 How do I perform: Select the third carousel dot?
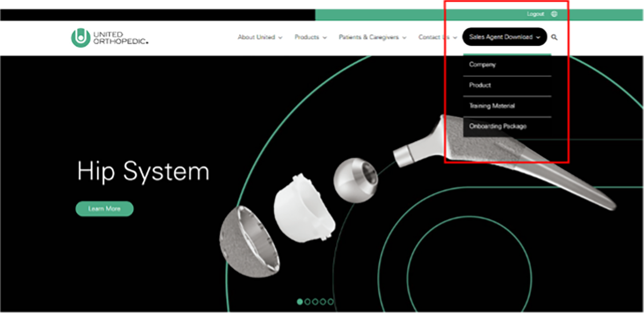coord(315,302)
